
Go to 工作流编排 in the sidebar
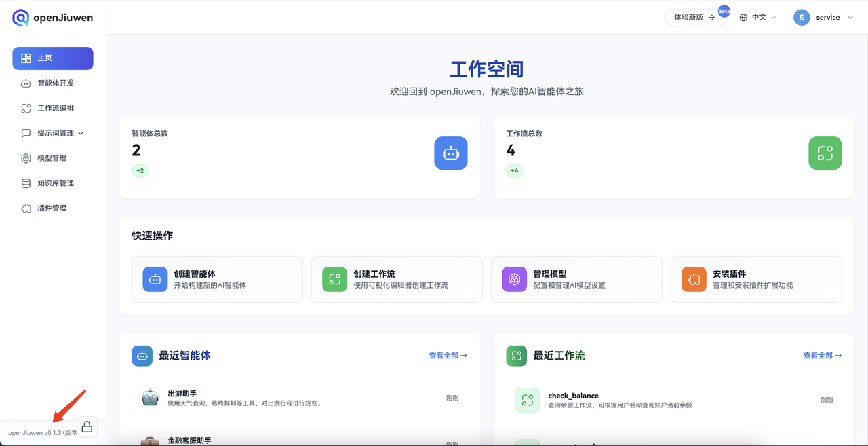[x=53, y=109]
